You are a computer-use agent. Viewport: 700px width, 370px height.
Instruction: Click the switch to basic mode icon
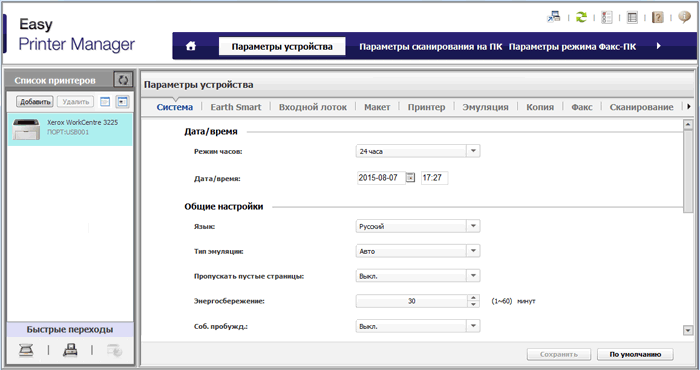554,17
